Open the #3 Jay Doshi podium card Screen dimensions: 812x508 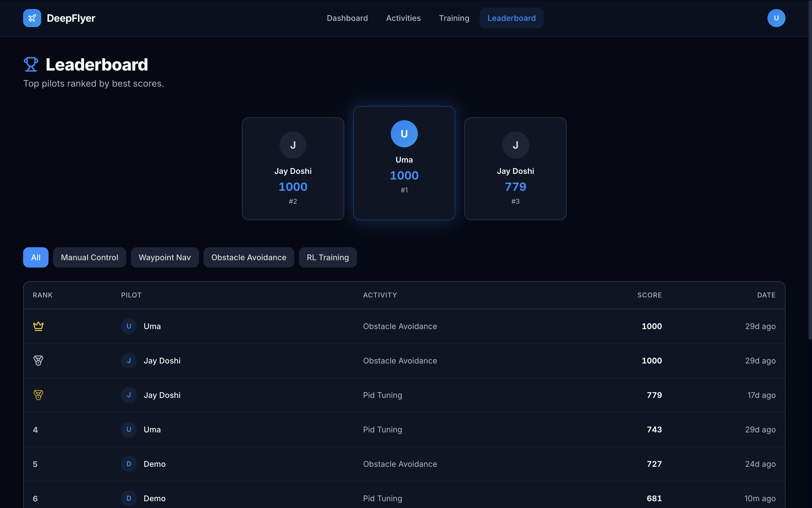click(515, 169)
